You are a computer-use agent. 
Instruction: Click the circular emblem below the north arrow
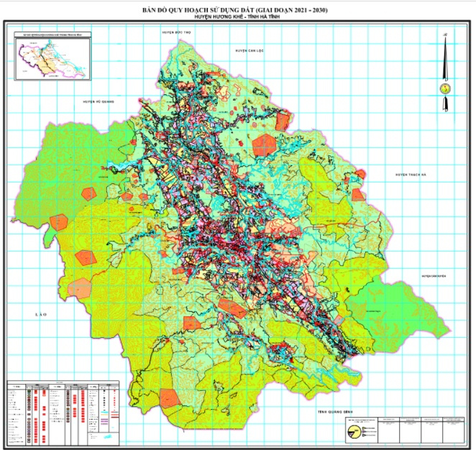(x=445, y=89)
